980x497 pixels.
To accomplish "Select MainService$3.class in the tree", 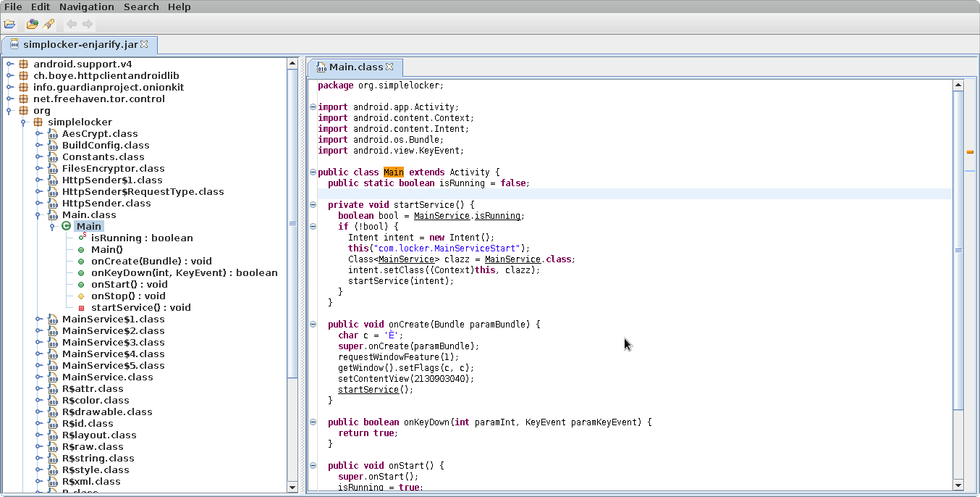I will tap(113, 342).
